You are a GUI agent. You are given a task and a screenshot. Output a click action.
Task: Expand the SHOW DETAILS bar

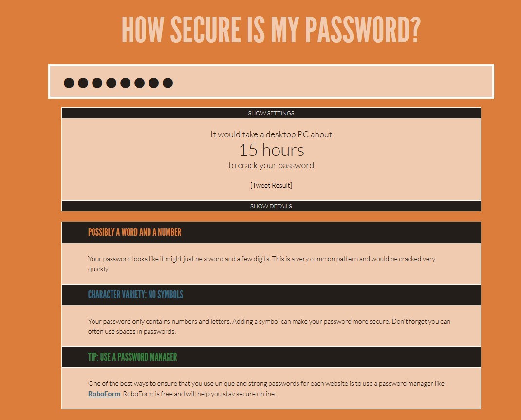point(271,206)
